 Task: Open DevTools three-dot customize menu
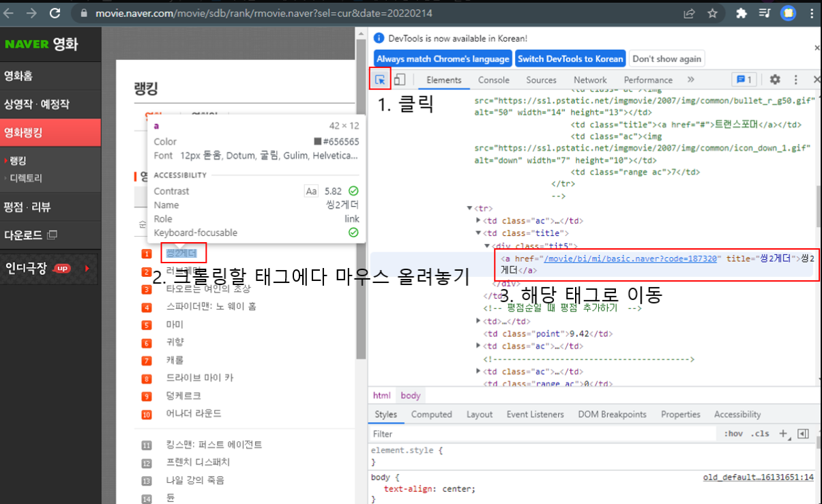pyautogui.click(x=795, y=80)
